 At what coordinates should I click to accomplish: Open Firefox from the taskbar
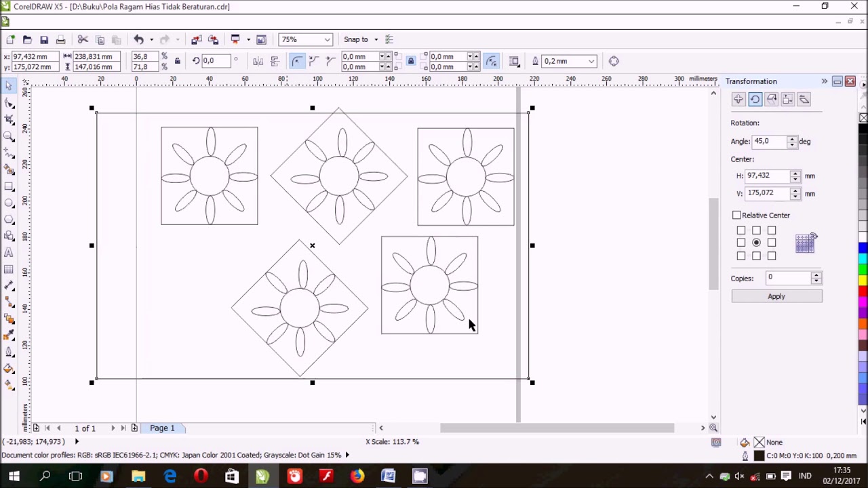(357, 476)
